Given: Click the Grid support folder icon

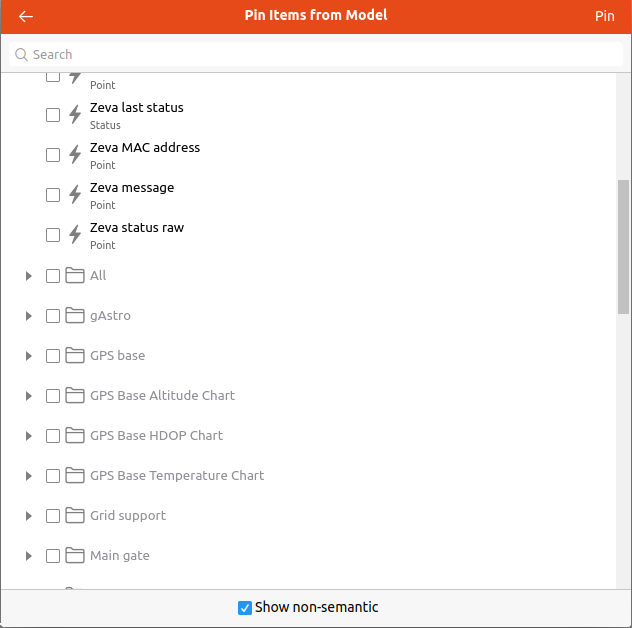Looking at the screenshot, I should (75, 516).
